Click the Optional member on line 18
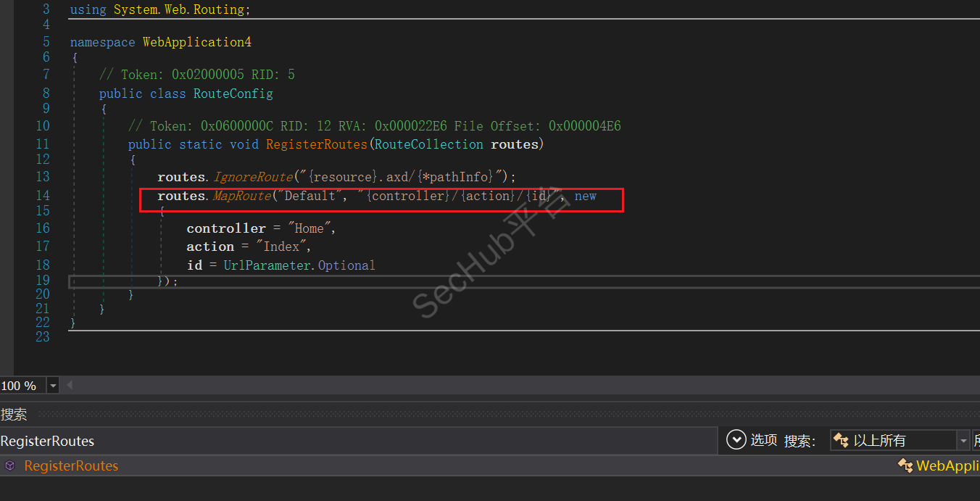 pos(346,265)
